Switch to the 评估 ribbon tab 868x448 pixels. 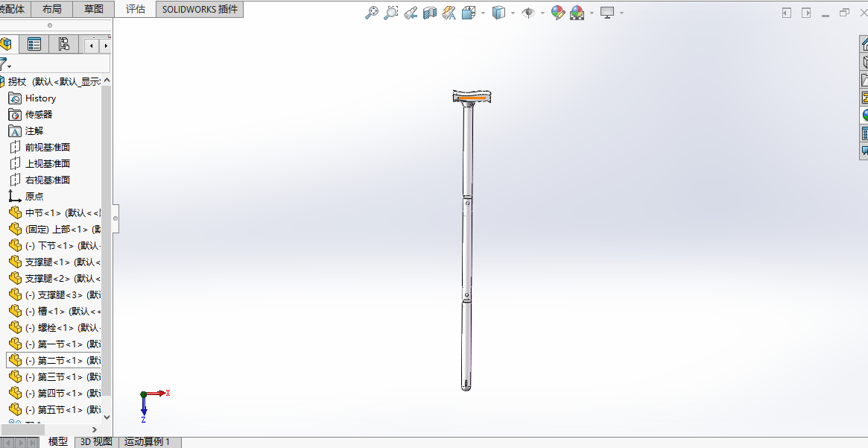pos(136,9)
